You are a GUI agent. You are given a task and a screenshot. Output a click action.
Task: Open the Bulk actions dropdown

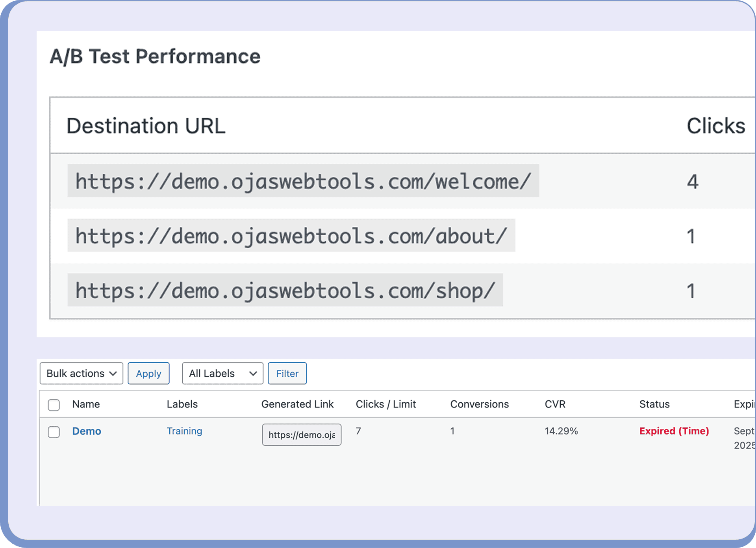coord(81,373)
